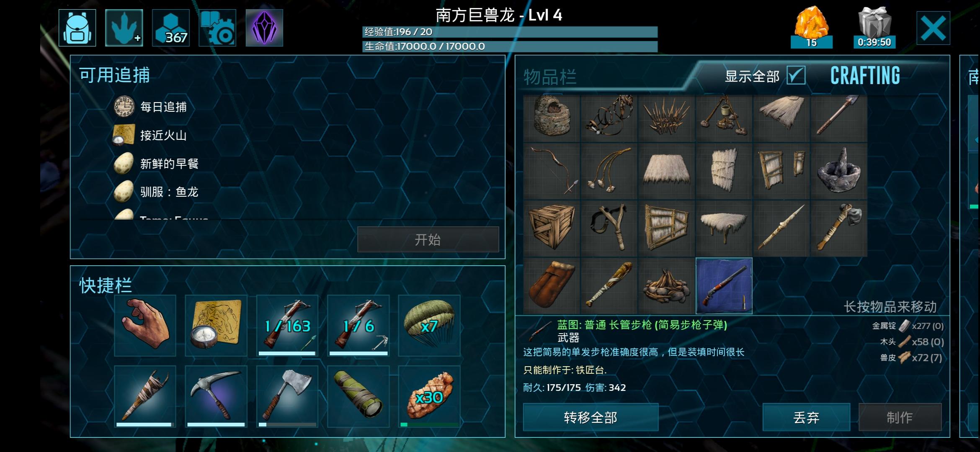Tap the amber currency icon
Viewport: 980px width, 452px height.
[811, 27]
